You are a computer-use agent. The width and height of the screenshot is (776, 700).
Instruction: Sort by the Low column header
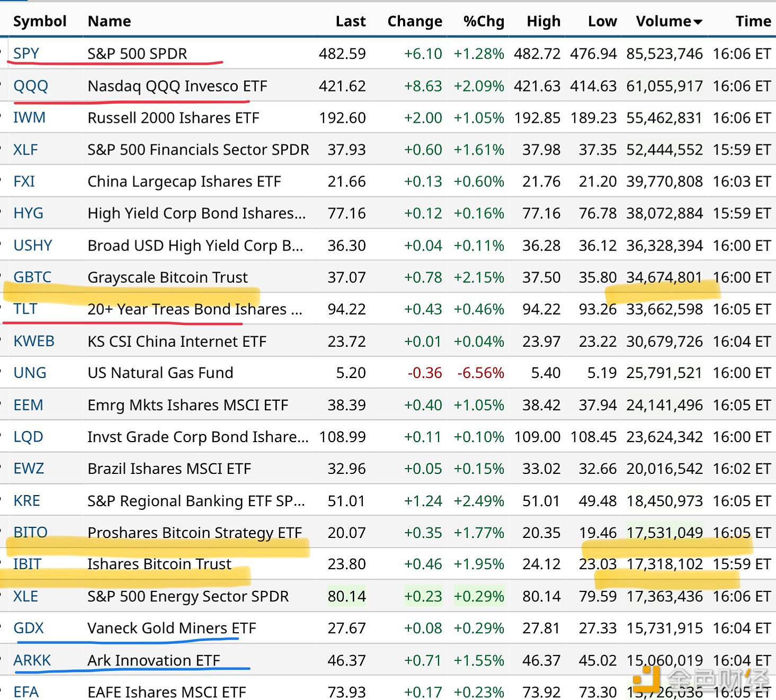click(602, 21)
